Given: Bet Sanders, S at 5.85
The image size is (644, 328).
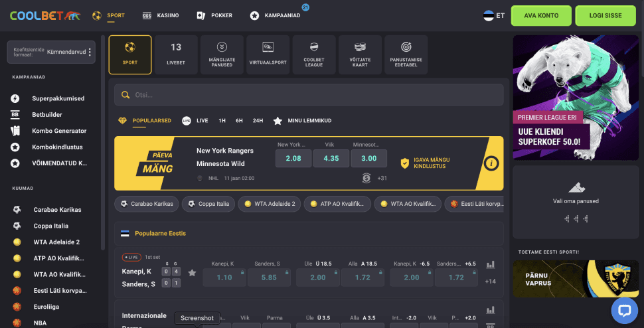Looking at the screenshot, I should pos(269,278).
